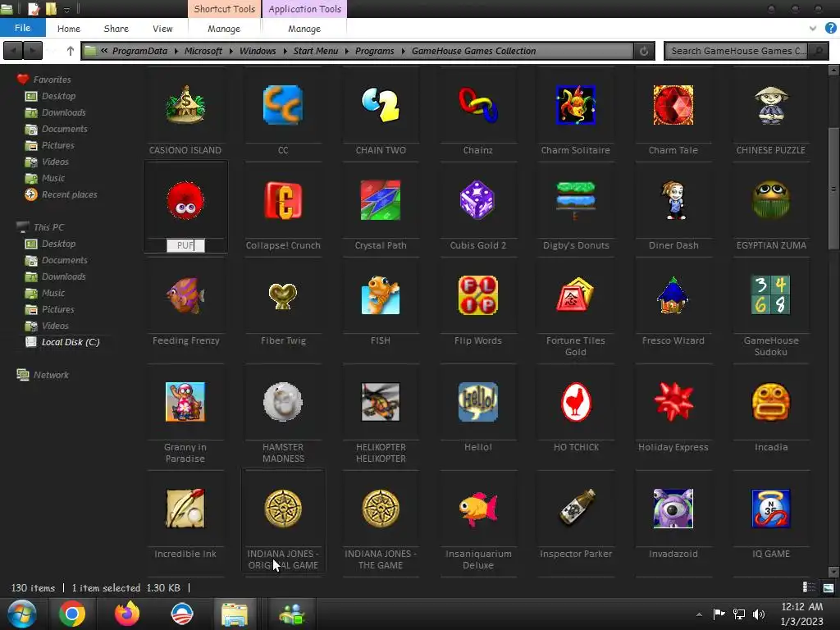The width and height of the screenshot is (840, 630).
Task: Open the Incadia golden mask icon
Action: pyautogui.click(x=771, y=402)
